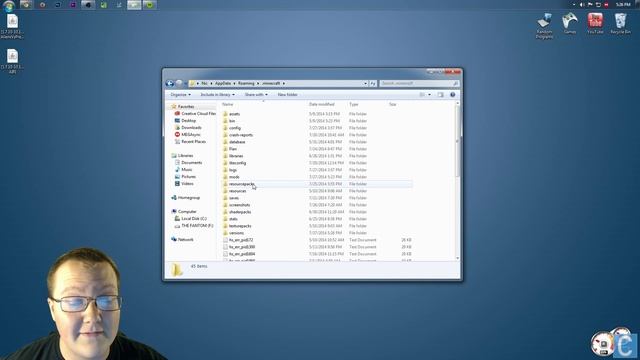Open the Random Programs desktop shortcut
This screenshot has height=360, width=640.
coord(544,26)
